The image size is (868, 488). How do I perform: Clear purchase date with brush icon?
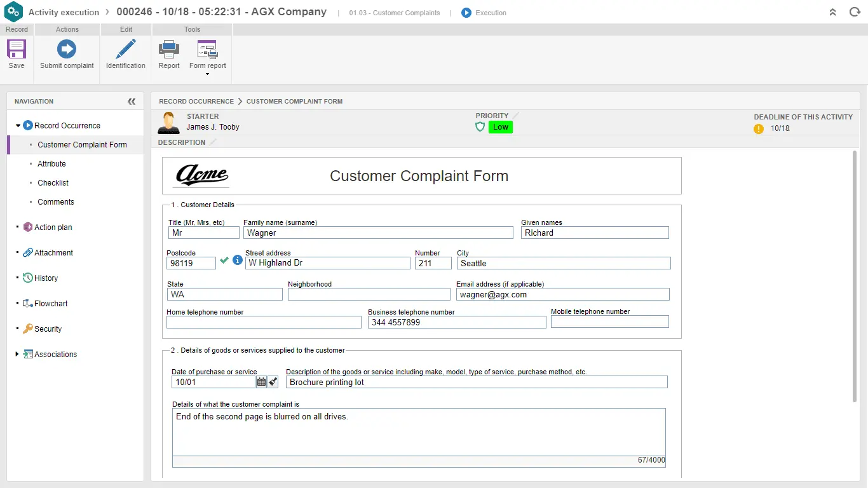(x=273, y=382)
